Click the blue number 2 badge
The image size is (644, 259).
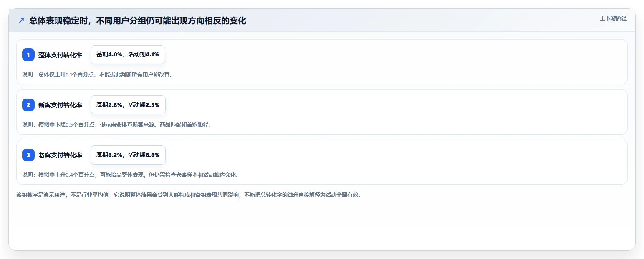point(28,105)
